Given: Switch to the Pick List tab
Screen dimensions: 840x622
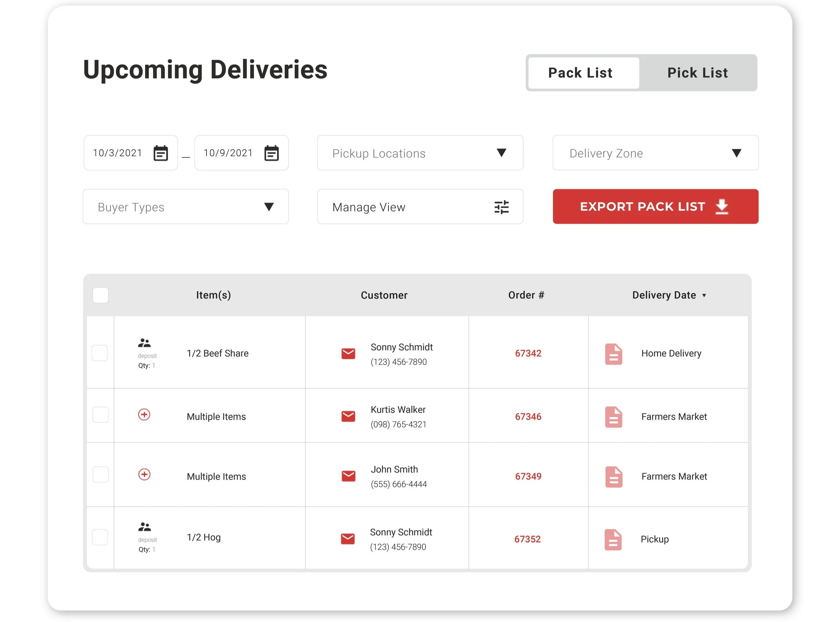Looking at the screenshot, I should [x=697, y=73].
